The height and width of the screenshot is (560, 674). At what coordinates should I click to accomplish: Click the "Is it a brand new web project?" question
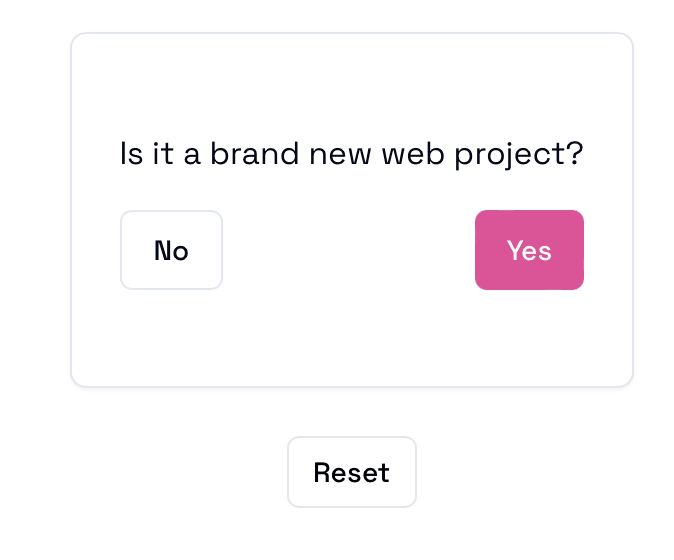351,156
